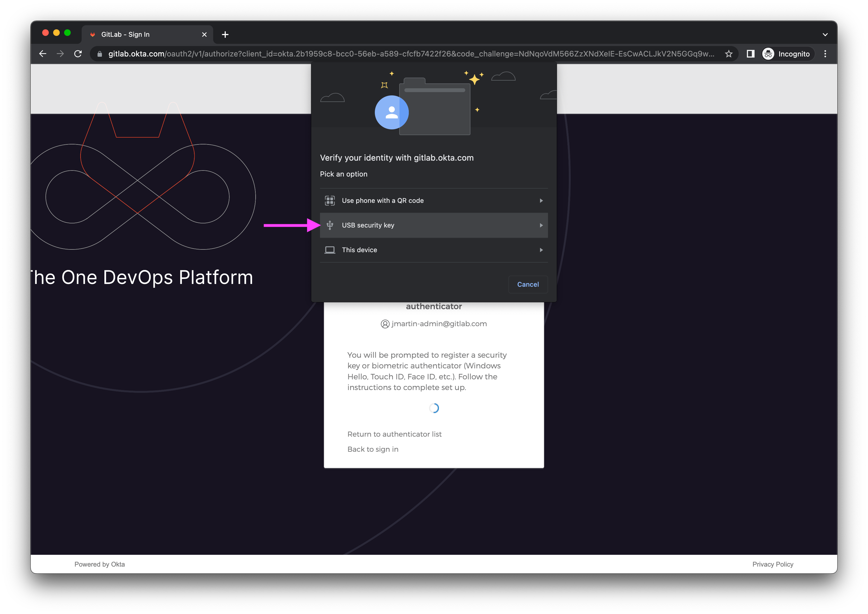Reload the GitLab sign-in page

[x=78, y=54]
